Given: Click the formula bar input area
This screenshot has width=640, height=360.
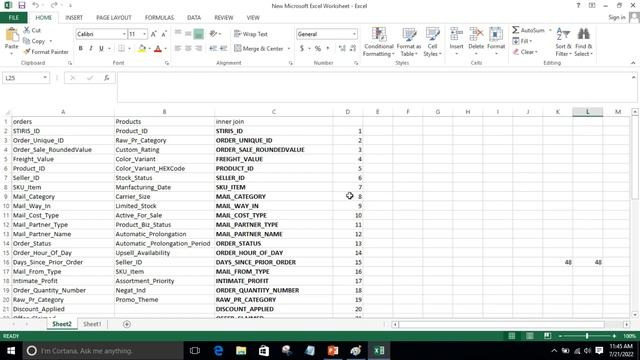Looking at the screenshot, I should pyautogui.click(x=374, y=87).
